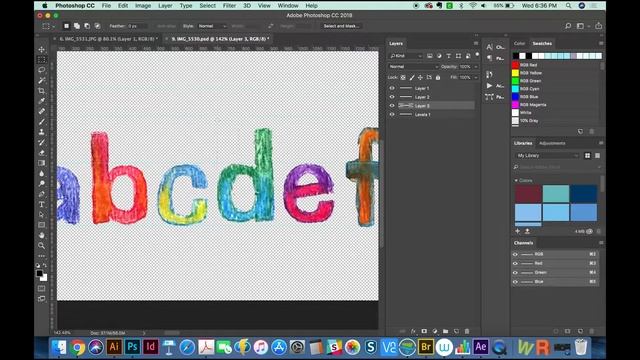Pick the RGB Red swatch

(x=516, y=65)
